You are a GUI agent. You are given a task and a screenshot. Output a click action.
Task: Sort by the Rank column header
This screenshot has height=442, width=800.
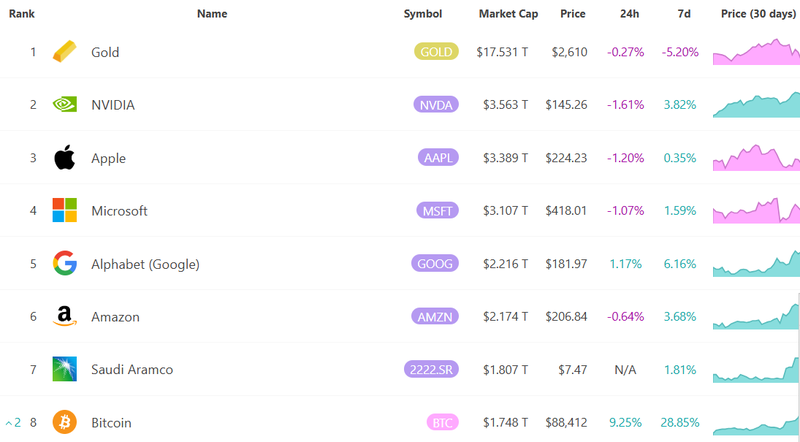click(21, 14)
